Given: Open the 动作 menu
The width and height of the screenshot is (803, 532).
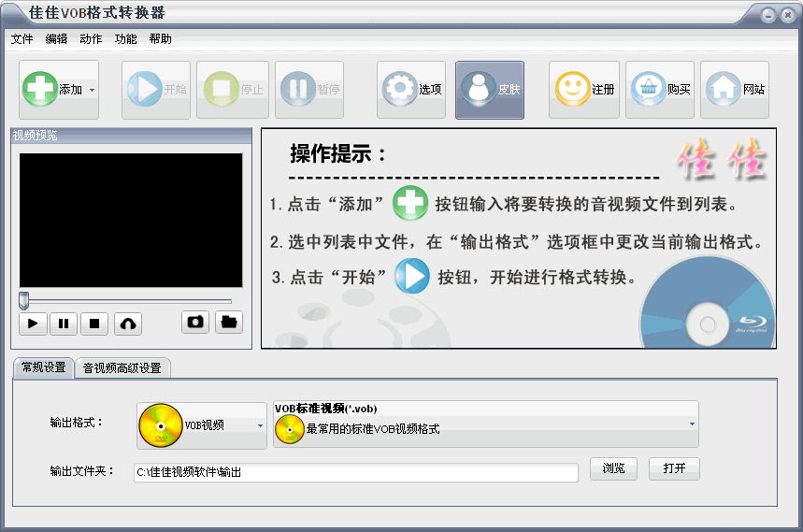Looking at the screenshot, I should [x=91, y=39].
